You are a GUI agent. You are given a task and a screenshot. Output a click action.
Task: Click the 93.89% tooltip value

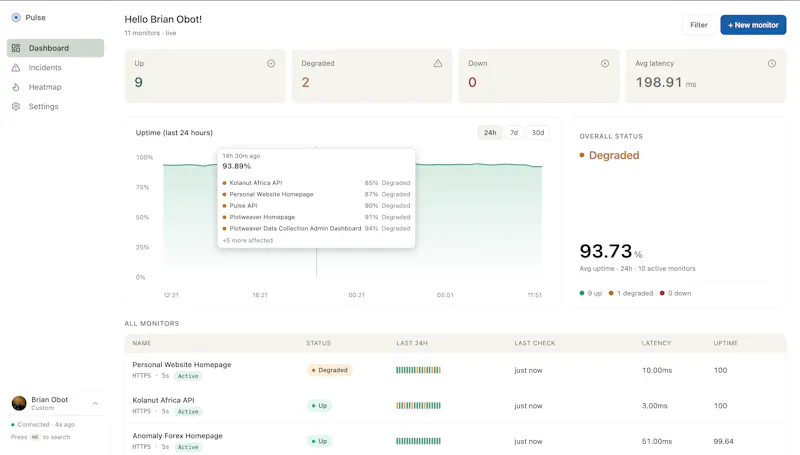(237, 166)
